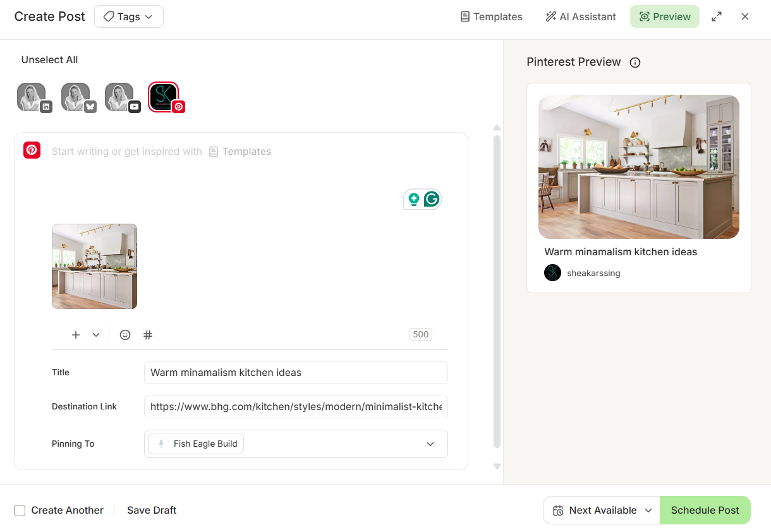Click the plus icon to add media
This screenshot has width=771, height=532.
tap(75, 334)
